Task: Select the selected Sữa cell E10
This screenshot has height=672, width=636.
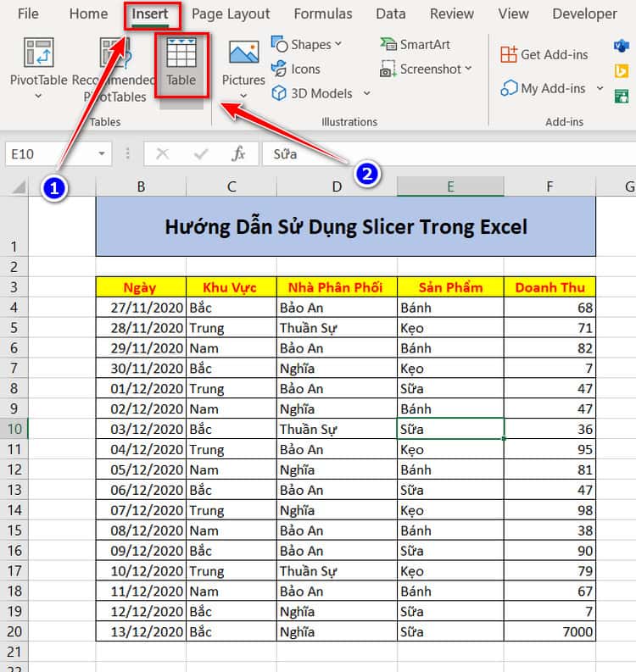Action: [450, 429]
